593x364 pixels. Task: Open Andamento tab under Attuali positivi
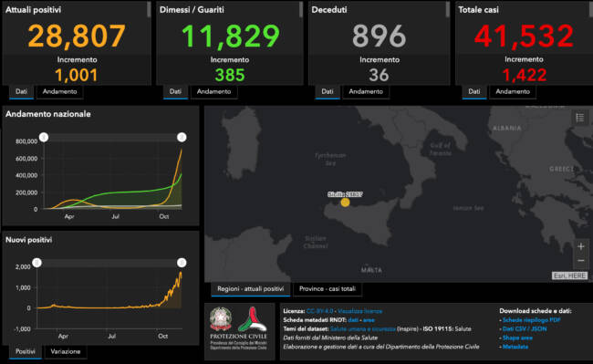[59, 91]
